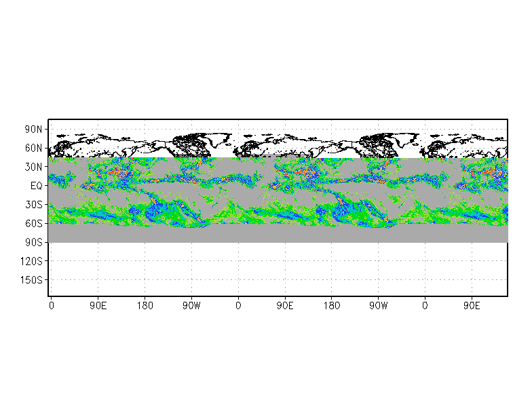Image resolution: width=532 pixels, height=415 pixels.
Task: Click the 60S latitude axis label
Action: coord(34,223)
